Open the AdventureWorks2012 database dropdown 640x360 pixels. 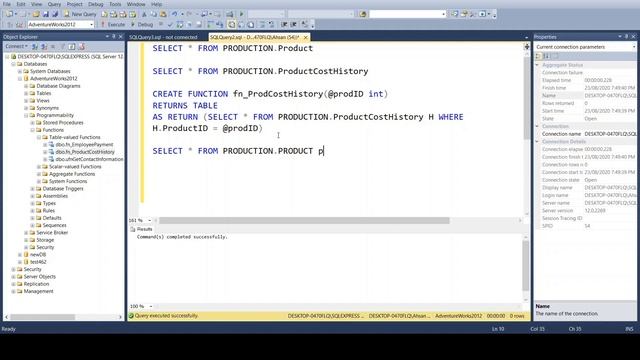coord(91,24)
